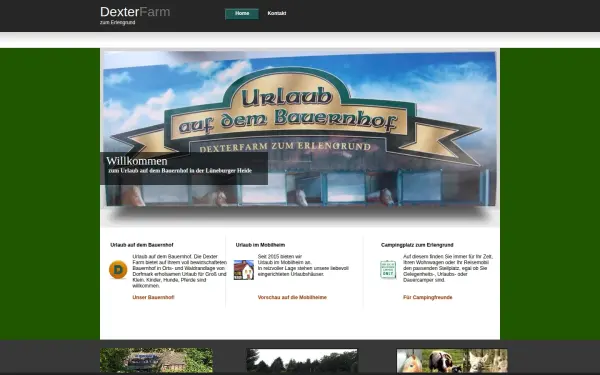
Task: Click the Urlaub auf dem Bauernhof heading
Action: coord(142,245)
